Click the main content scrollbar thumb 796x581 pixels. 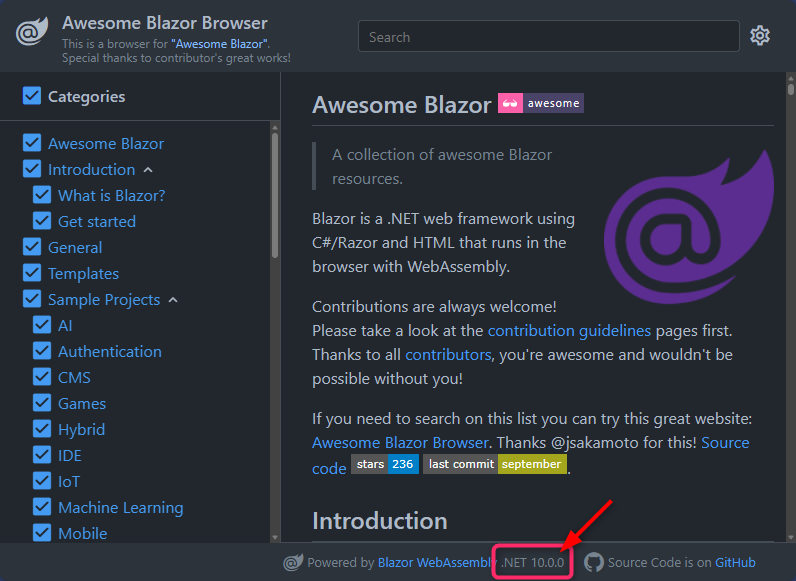pyautogui.click(x=790, y=89)
